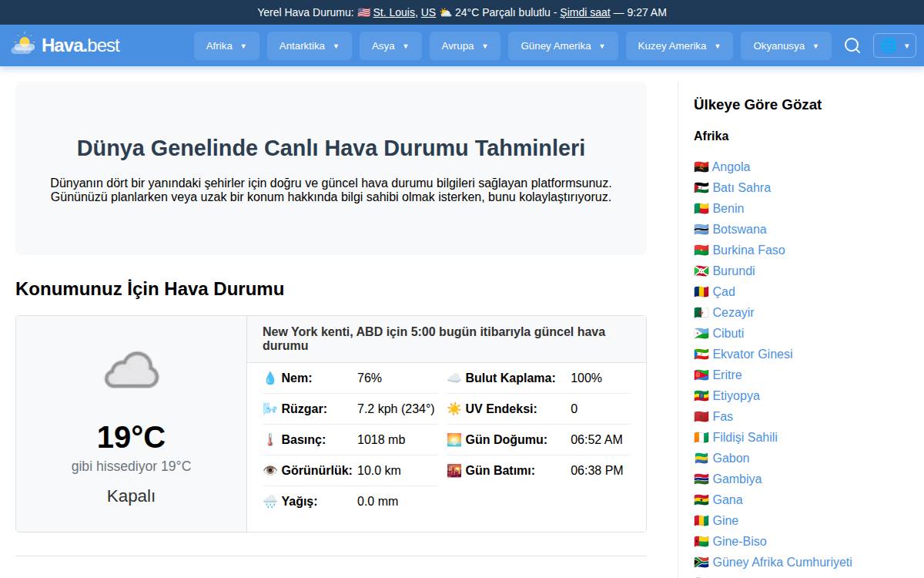Image resolution: width=924 pixels, height=578 pixels.
Task: Click the 1018 mb pressure value
Action: [381, 440]
